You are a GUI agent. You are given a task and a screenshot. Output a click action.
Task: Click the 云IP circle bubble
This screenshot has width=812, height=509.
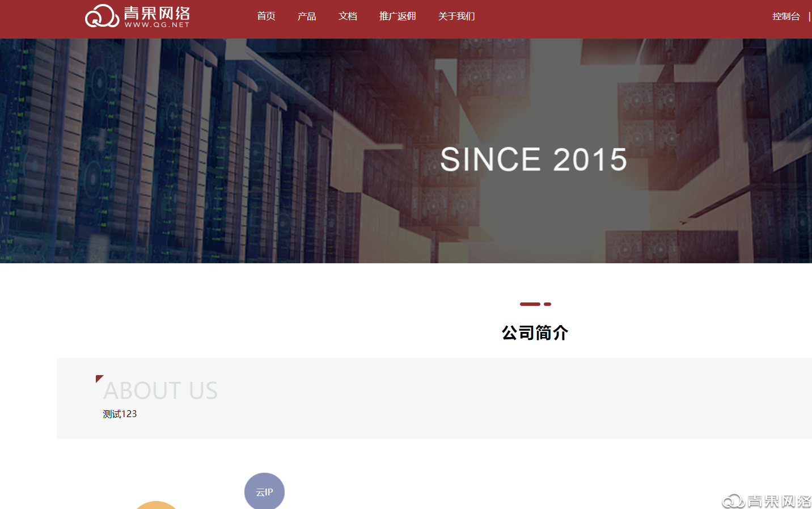tap(264, 491)
